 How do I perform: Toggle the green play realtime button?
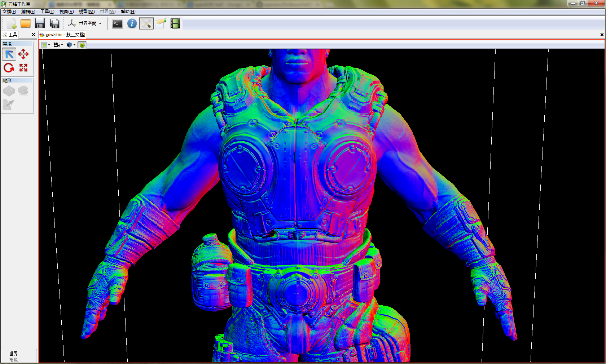tap(82, 45)
